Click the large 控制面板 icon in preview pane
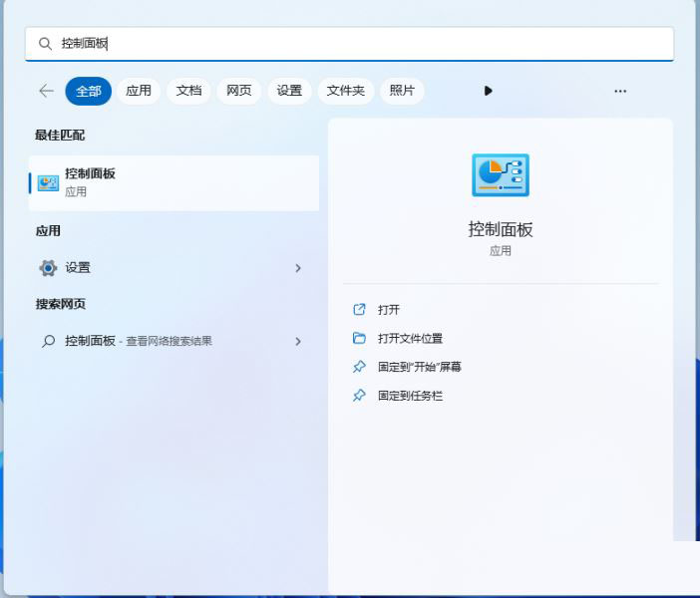 [501, 175]
